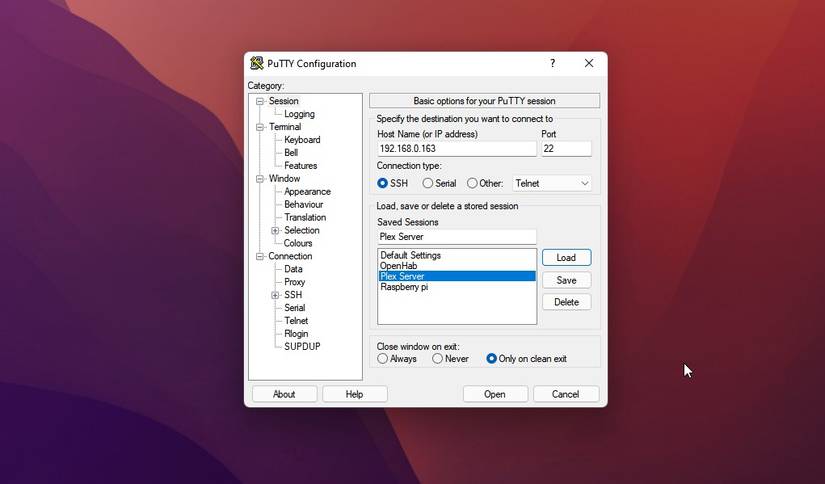The width and height of the screenshot is (825, 484).
Task: Click the Port input field
Action: (566, 149)
